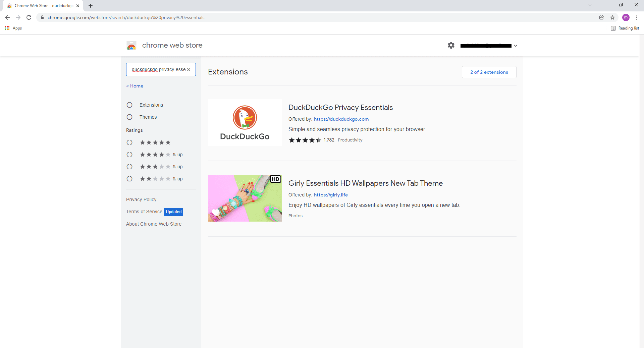Image resolution: width=644 pixels, height=348 pixels.
Task: Open About Chrome Web Store
Action: (154, 224)
